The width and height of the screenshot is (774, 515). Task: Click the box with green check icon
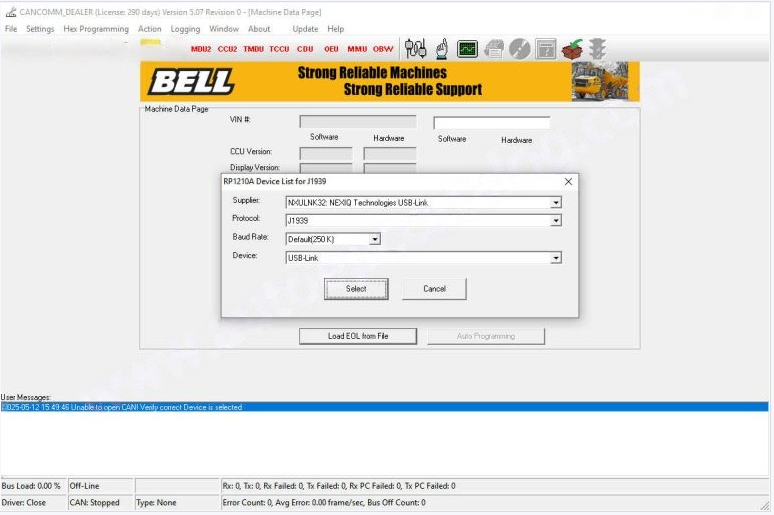572,49
